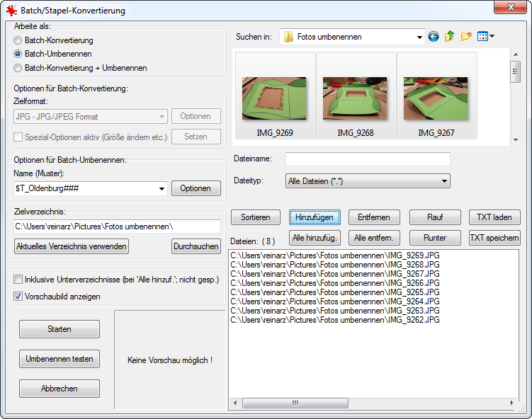Open the Suchen in folder dropdown
Image resolution: width=532 pixels, height=419 pixels.
419,37
